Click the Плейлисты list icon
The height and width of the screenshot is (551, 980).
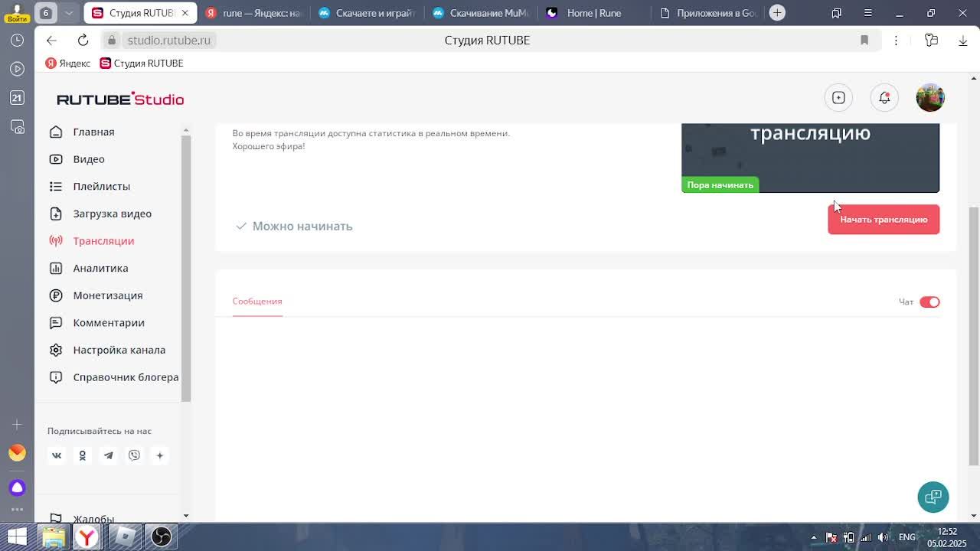tap(56, 186)
